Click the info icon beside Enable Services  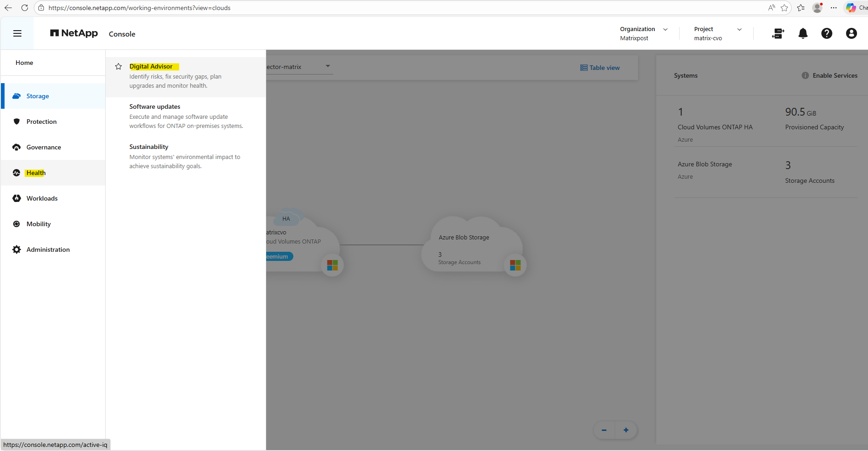pyautogui.click(x=805, y=75)
